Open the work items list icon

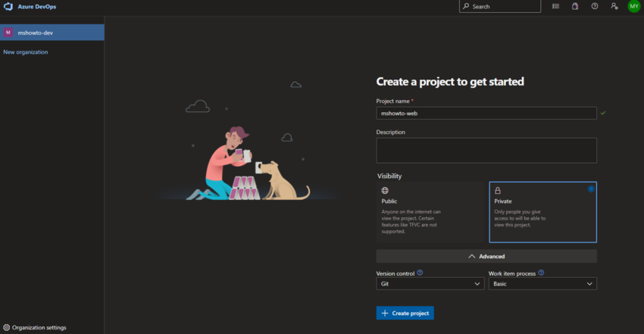coord(555,6)
